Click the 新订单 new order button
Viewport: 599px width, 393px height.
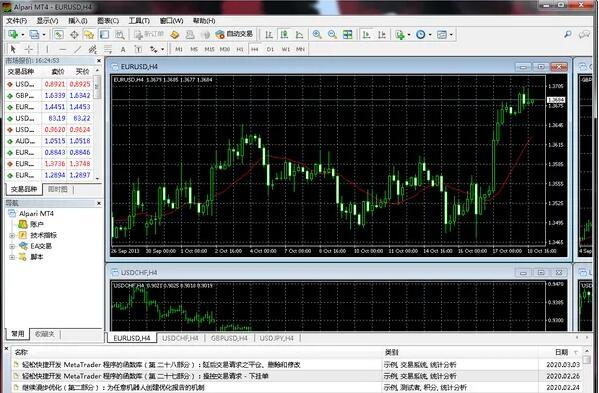point(149,34)
